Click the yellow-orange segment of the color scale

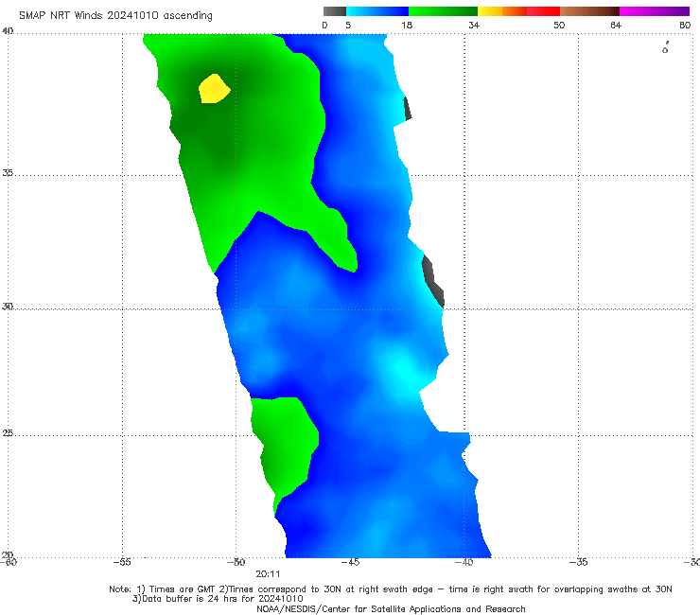502,11
